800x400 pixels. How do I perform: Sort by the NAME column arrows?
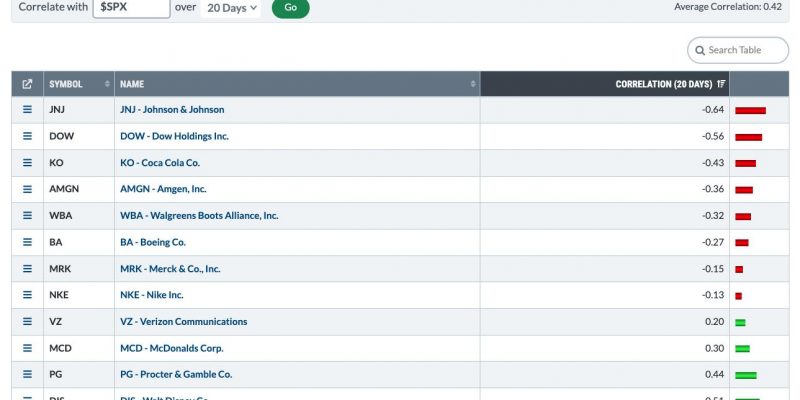473,84
